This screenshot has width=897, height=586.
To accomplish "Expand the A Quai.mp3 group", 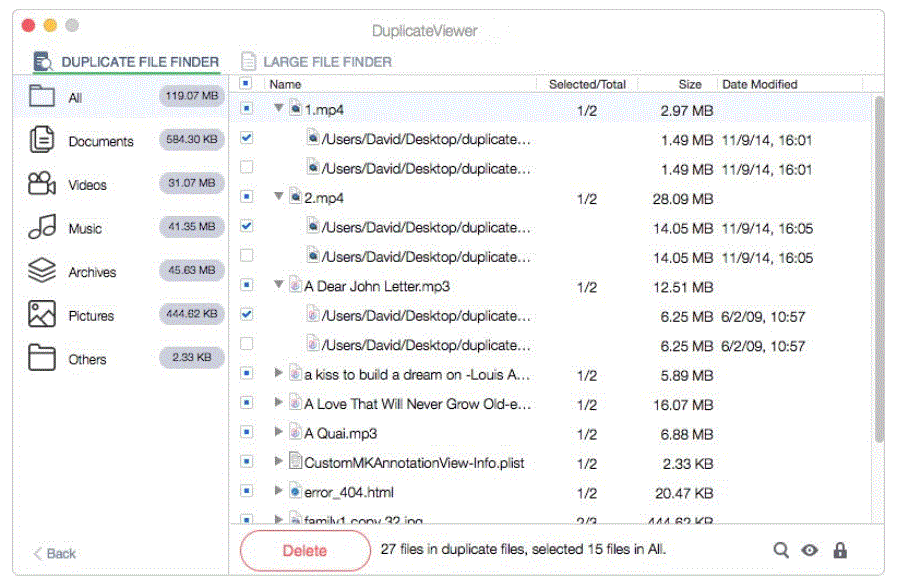I will pos(279,431).
